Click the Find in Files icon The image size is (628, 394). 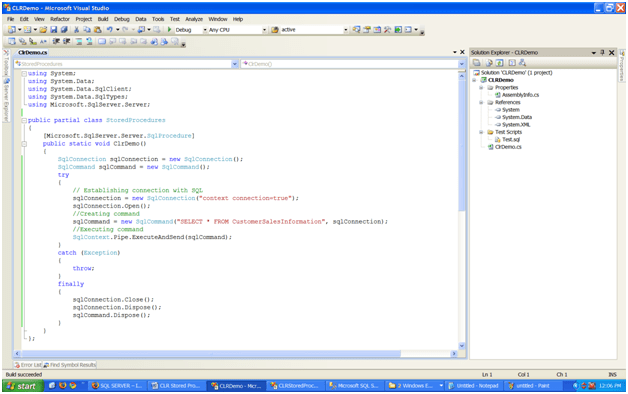point(275,30)
